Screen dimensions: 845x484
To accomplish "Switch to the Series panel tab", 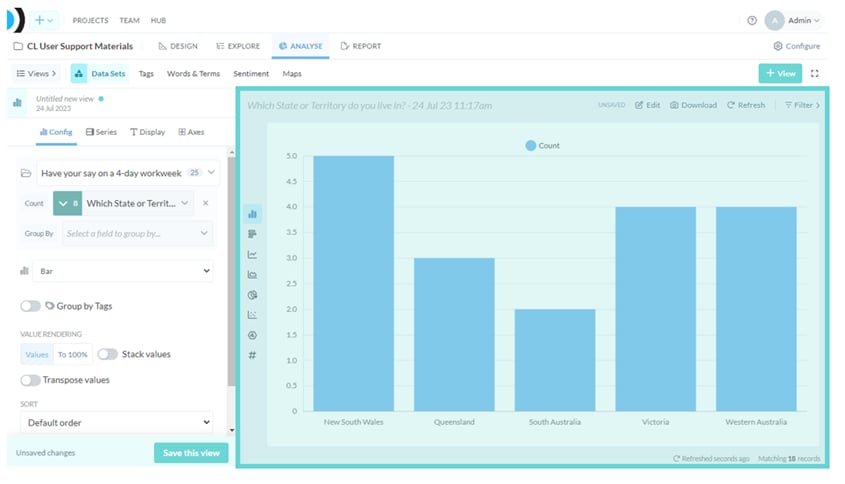I will pos(101,132).
